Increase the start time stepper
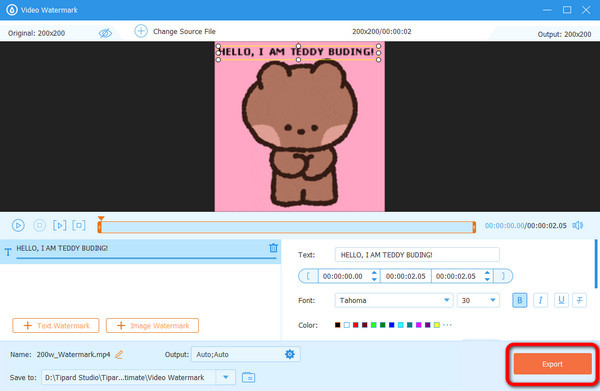Image resolution: width=600 pixels, height=391 pixels. tap(374, 273)
